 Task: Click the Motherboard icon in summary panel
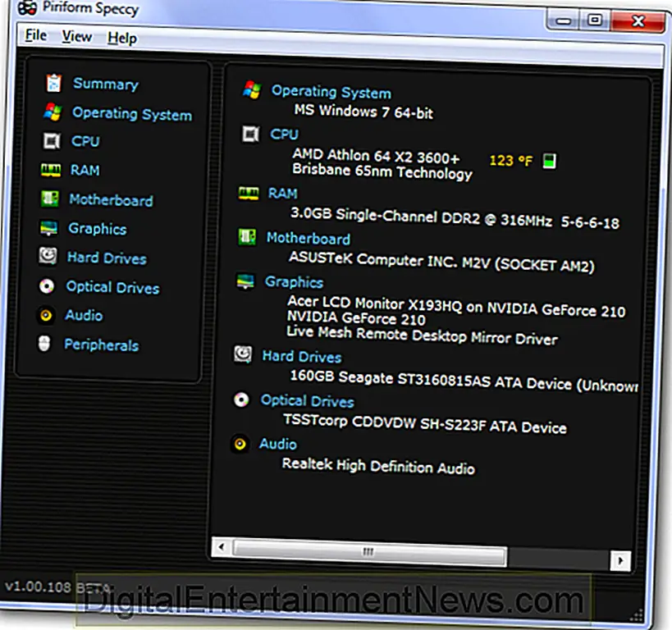pyautogui.click(x=247, y=236)
